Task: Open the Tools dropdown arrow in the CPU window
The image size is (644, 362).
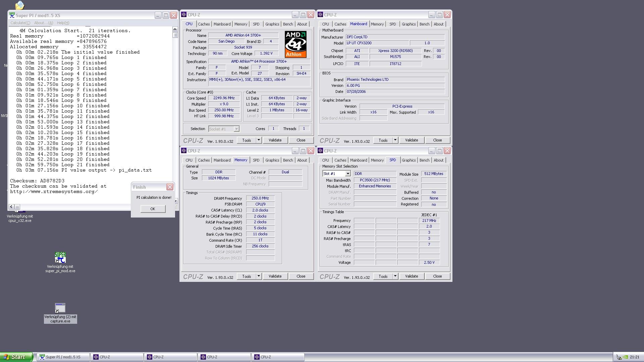Action: [x=259, y=140]
